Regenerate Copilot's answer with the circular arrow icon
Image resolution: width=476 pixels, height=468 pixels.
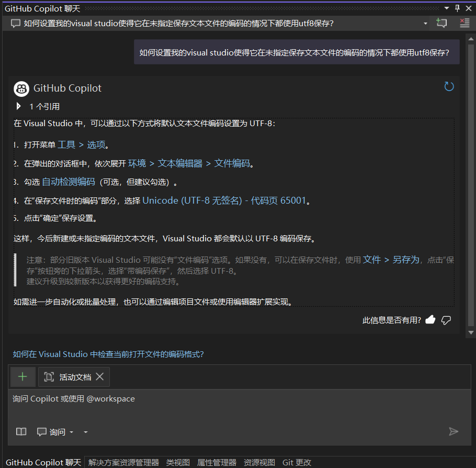(x=449, y=86)
